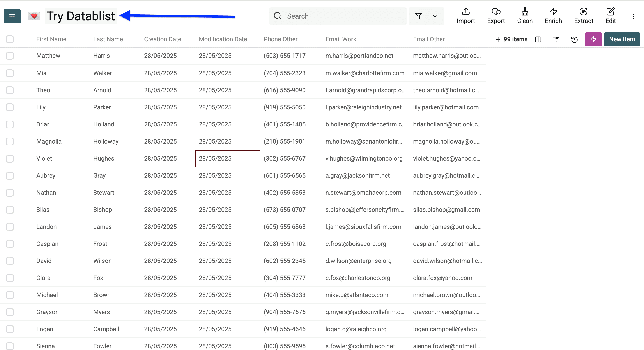Toggle the split view layout
The height and width of the screenshot is (350, 644).
click(538, 39)
